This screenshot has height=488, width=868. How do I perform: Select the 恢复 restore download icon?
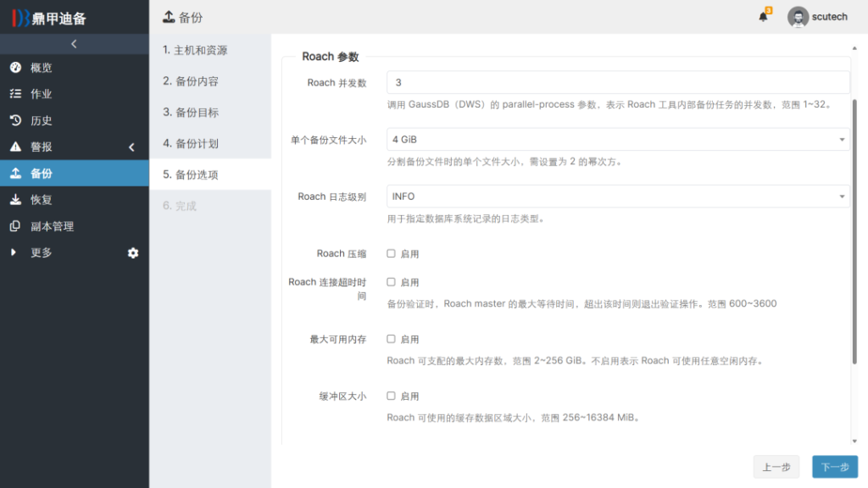(15, 200)
